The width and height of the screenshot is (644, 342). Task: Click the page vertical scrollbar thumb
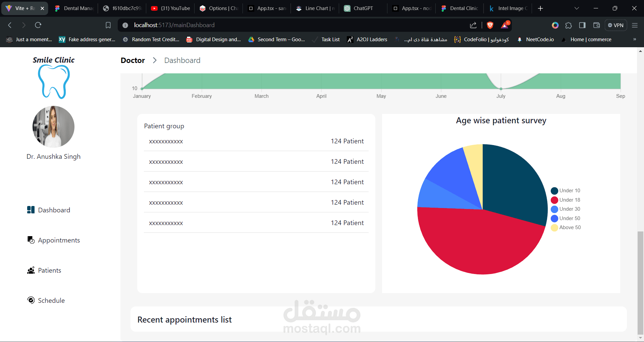[x=640, y=282]
